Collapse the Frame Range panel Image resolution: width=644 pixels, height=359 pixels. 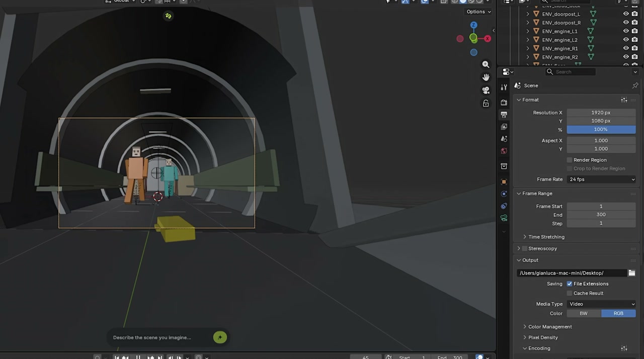pos(519,194)
